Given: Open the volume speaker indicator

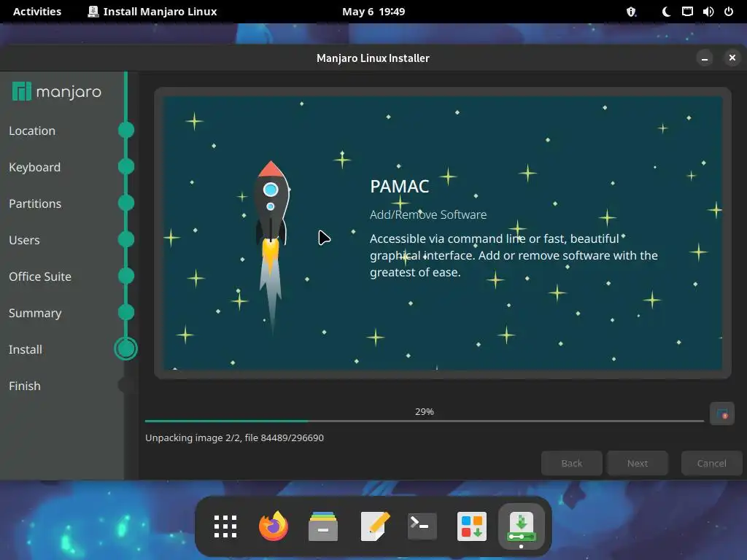Looking at the screenshot, I should (708, 12).
